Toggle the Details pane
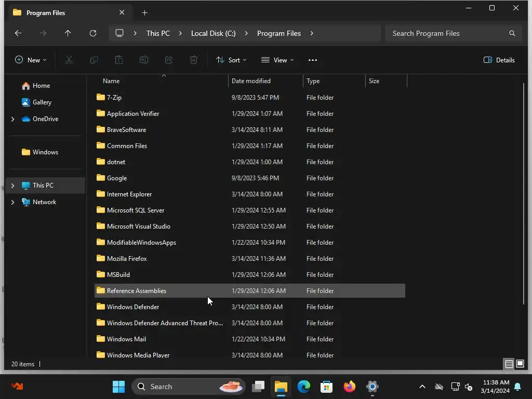The width and height of the screenshot is (532, 399). tap(499, 60)
